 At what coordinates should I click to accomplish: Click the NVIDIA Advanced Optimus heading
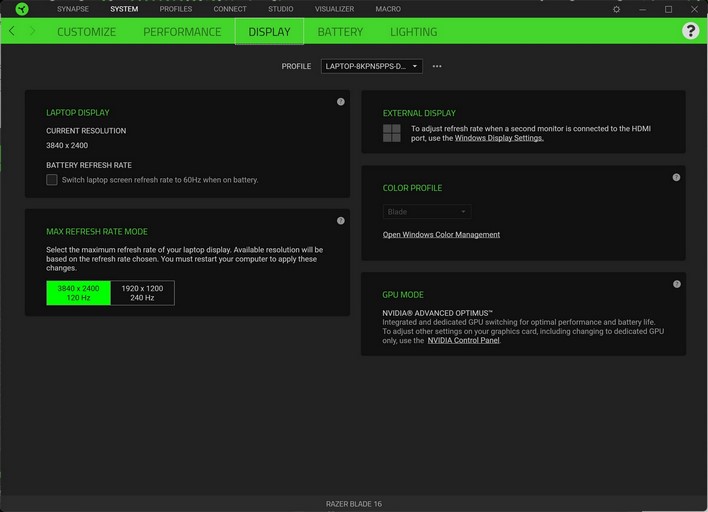click(x=437, y=313)
